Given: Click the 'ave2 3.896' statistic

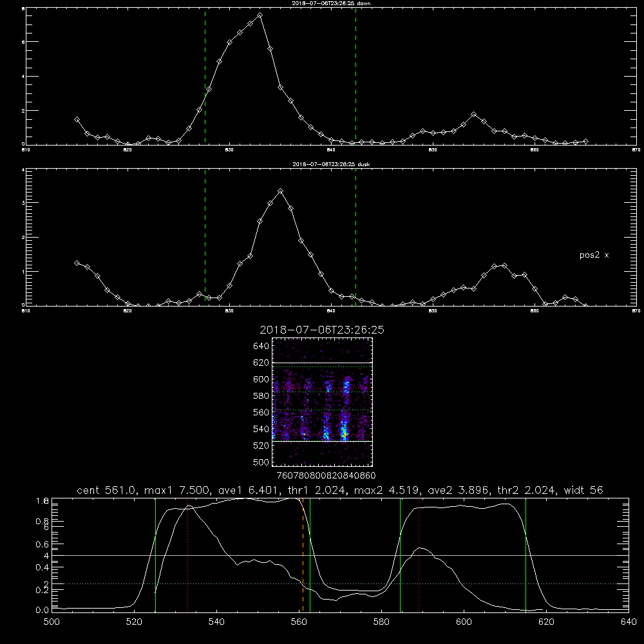Looking at the screenshot, I should tap(458, 490).
